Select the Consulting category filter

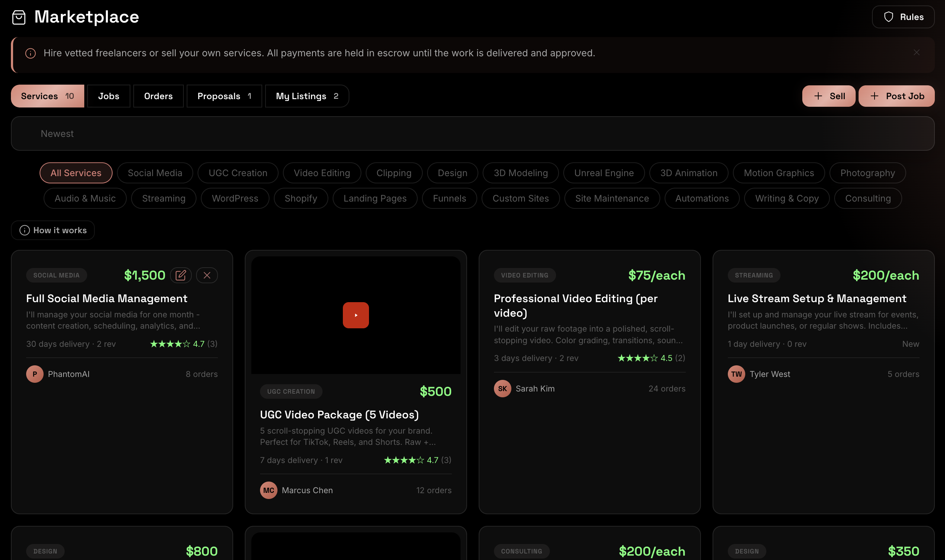(867, 198)
